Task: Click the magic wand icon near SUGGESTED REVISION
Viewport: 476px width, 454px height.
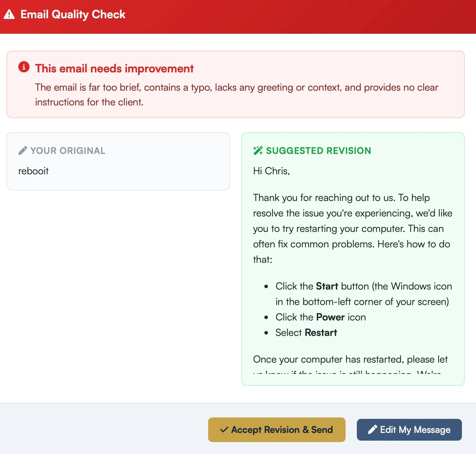Action: pyautogui.click(x=258, y=150)
